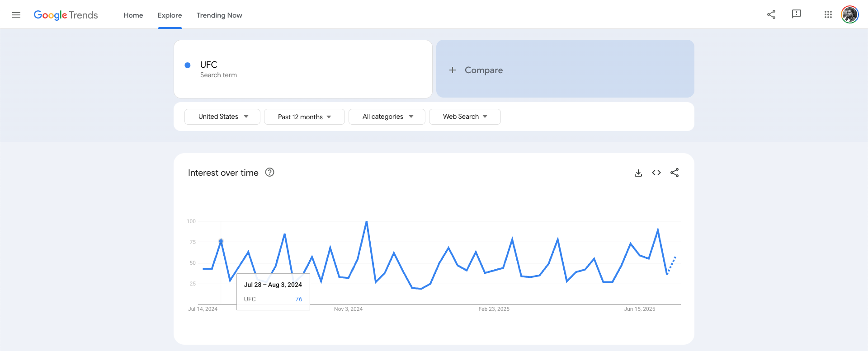This screenshot has width=868, height=351.
Task: Open the Google account profile avatar
Action: point(849,14)
